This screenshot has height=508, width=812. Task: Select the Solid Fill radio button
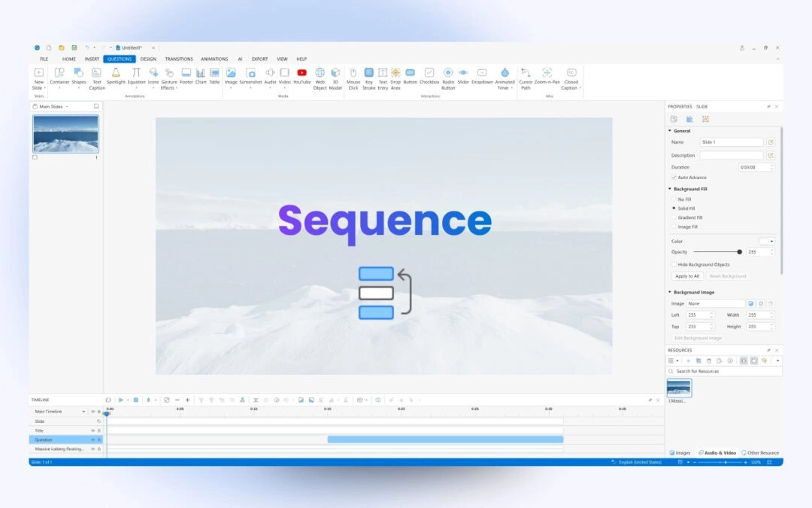tap(674, 208)
